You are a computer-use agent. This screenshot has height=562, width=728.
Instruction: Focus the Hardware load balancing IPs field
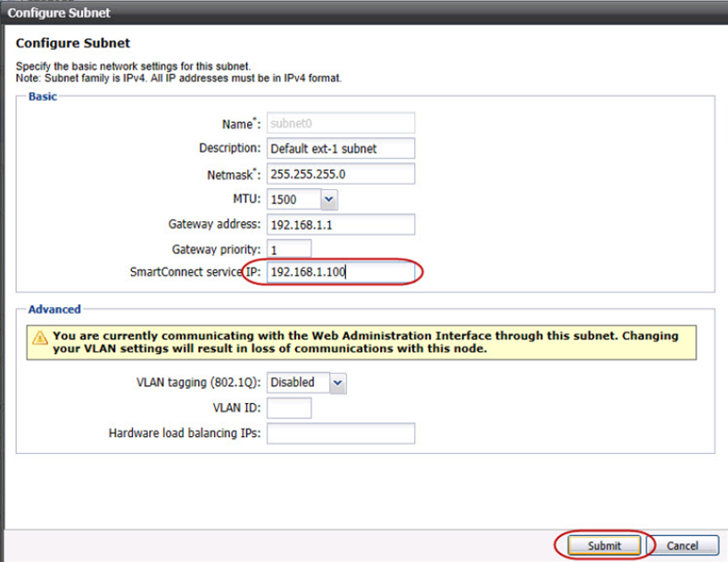click(x=341, y=434)
